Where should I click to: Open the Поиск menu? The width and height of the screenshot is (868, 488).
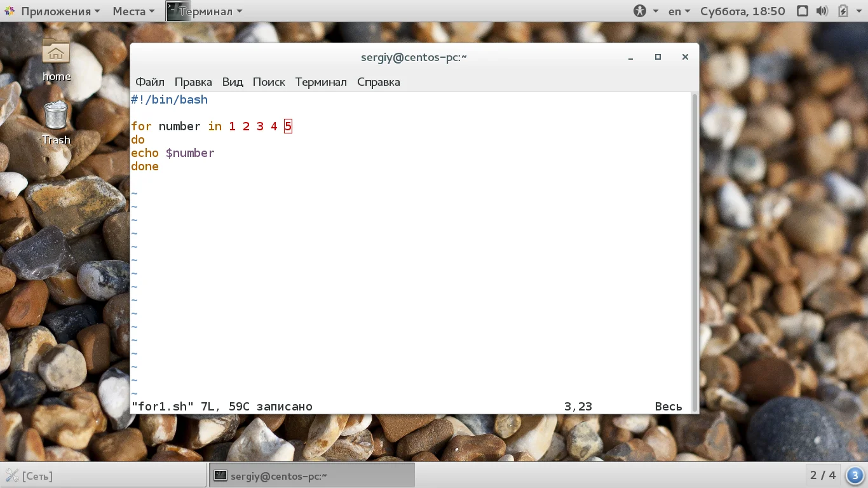point(269,82)
